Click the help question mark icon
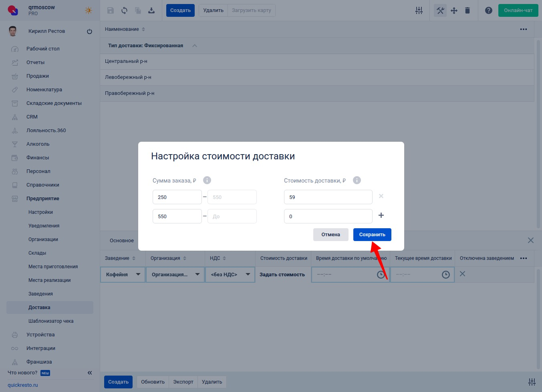This screenshot has height=392, width=542. click(x=488, y=10)
